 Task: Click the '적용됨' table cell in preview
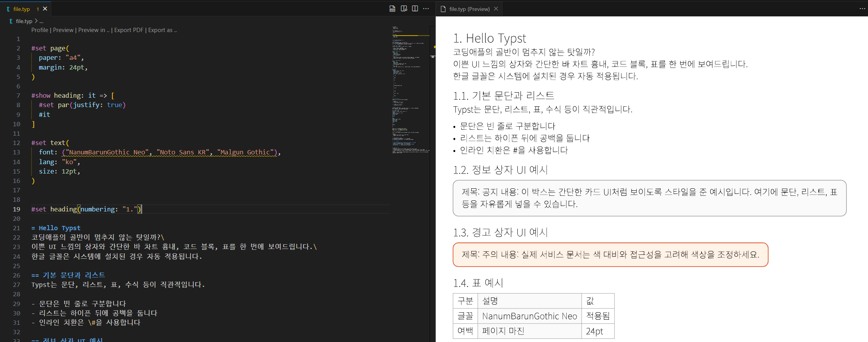pos(598,316)
